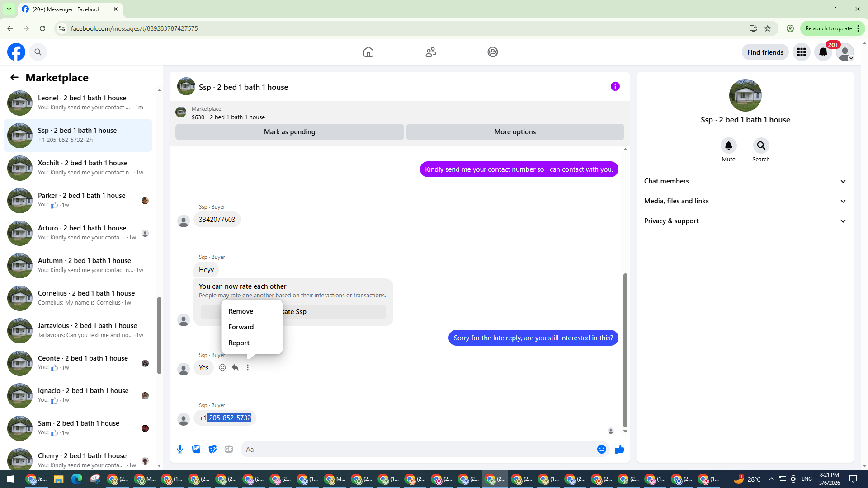Mute this conversation
Viewport: 868px width, 488px height.
(x=728, y=146)
